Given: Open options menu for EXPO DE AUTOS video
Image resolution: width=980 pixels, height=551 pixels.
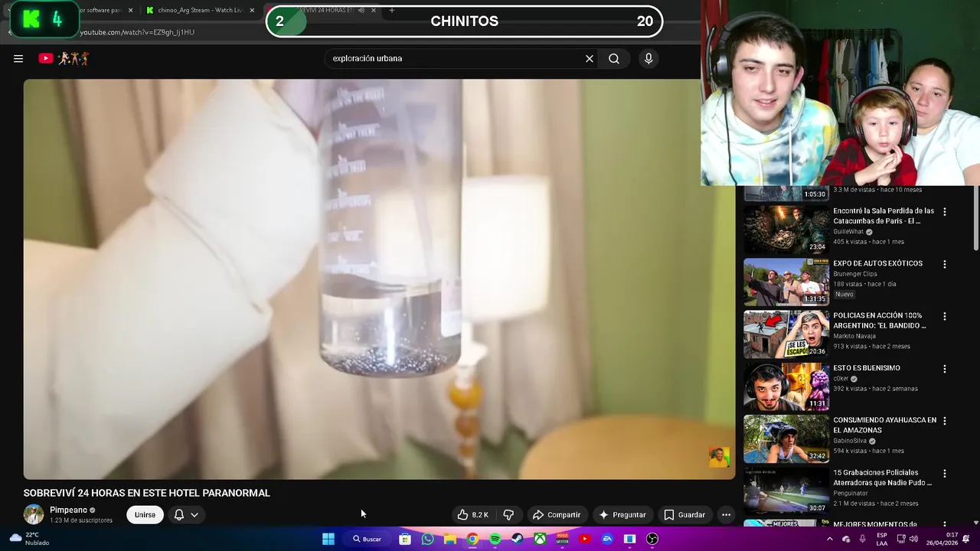Looking at the screenshot, I should [944, 264].
